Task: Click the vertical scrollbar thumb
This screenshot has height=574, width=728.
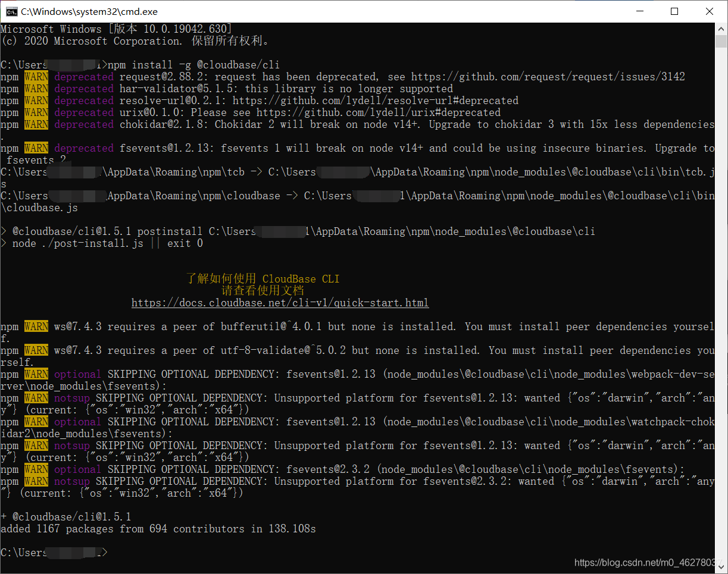Action: tap(721, 41)
